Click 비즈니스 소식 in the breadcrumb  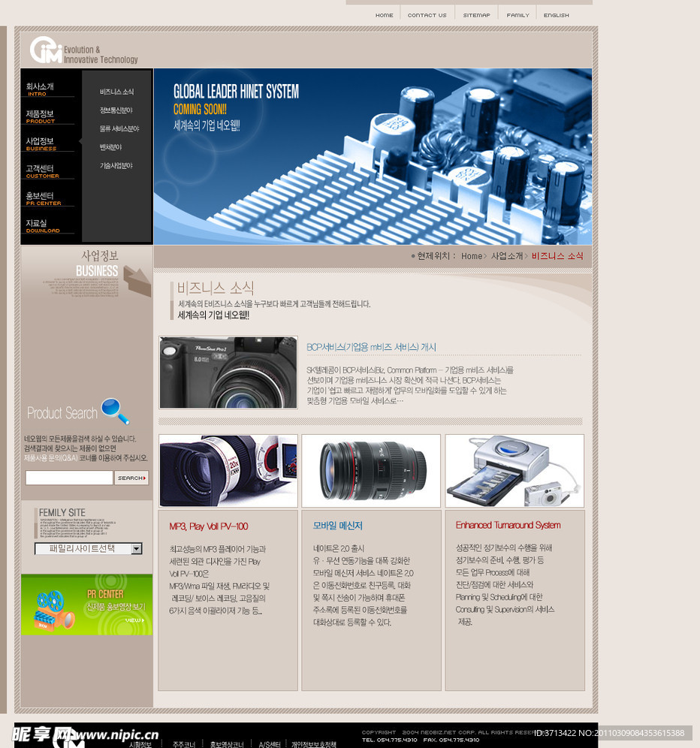557,256
